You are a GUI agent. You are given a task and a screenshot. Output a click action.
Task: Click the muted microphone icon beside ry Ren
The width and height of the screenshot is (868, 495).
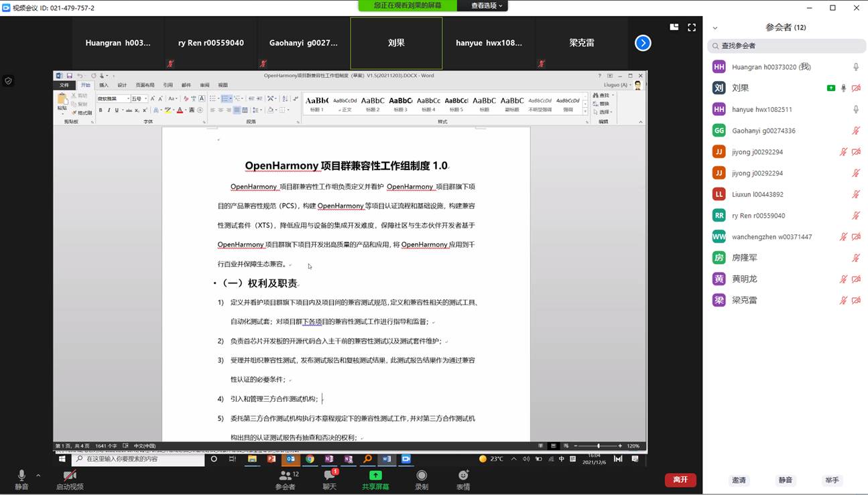(856, 216)
